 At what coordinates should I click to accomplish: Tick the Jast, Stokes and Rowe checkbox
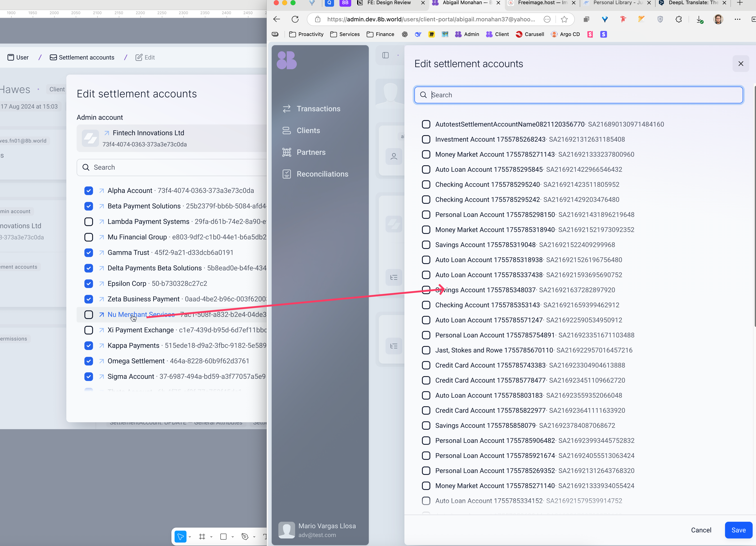coord(426,350)
